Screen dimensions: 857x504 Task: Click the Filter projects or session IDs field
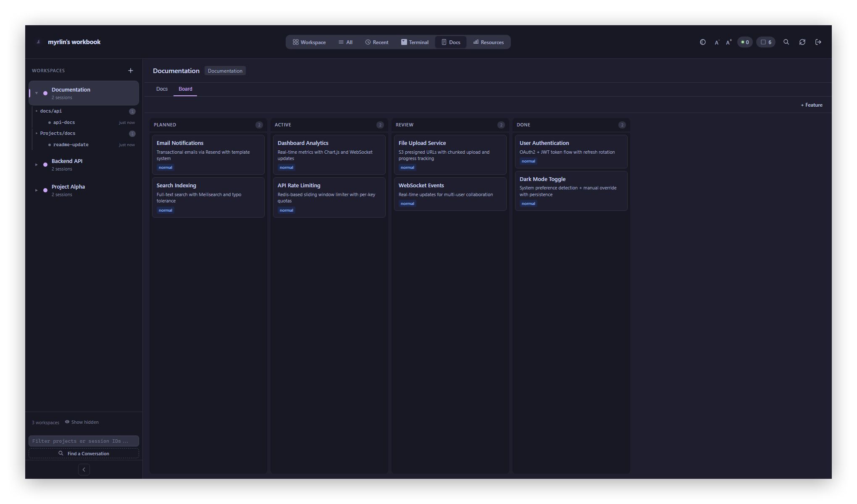click(84, 441)
